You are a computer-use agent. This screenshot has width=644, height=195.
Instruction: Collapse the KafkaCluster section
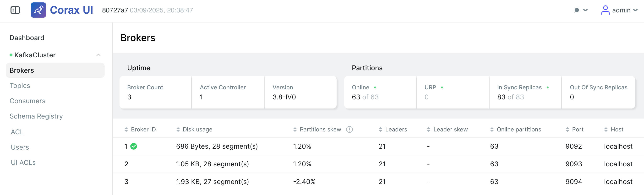(x=98, y=55)
